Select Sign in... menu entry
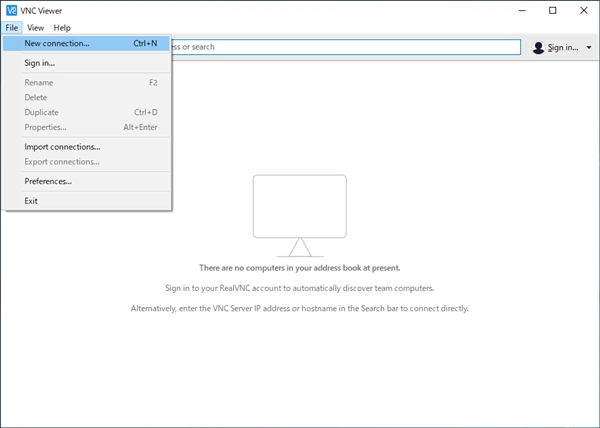The width and height of the screenshot is (600, 428). pos(86,63)
